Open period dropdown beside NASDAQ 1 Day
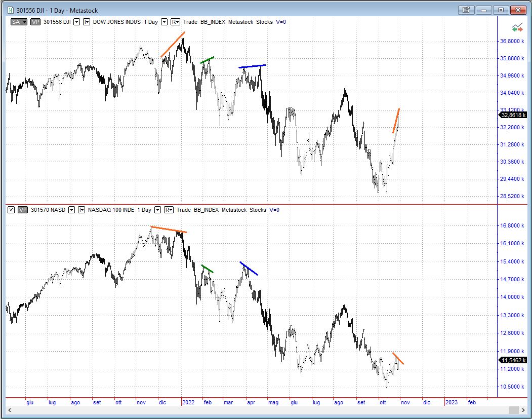Screen dimensions: 532x419 (157, 210)
